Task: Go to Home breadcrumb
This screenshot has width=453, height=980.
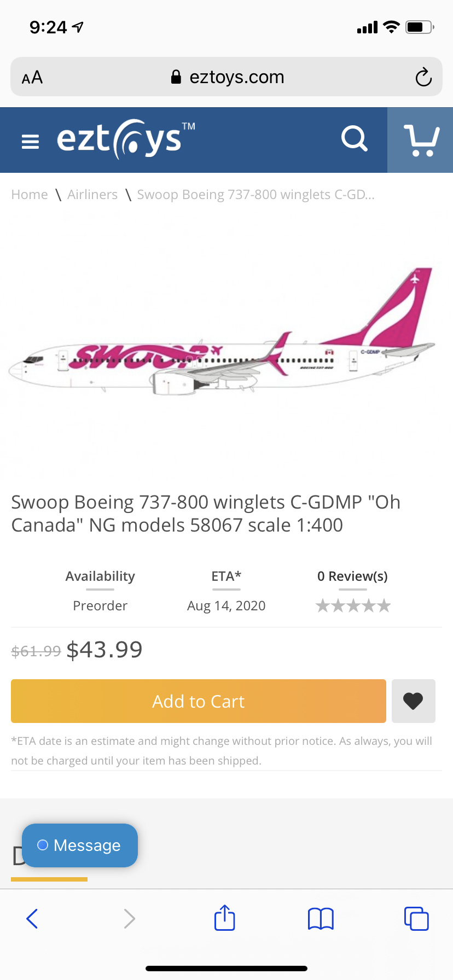Action: (x=30, y=195)
